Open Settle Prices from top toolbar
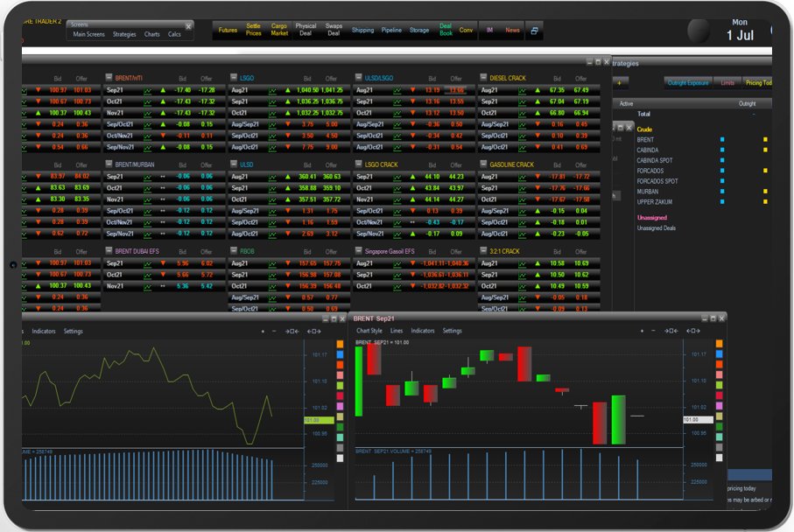This screenshot has height=532, width=794. [x=254, y=30]
